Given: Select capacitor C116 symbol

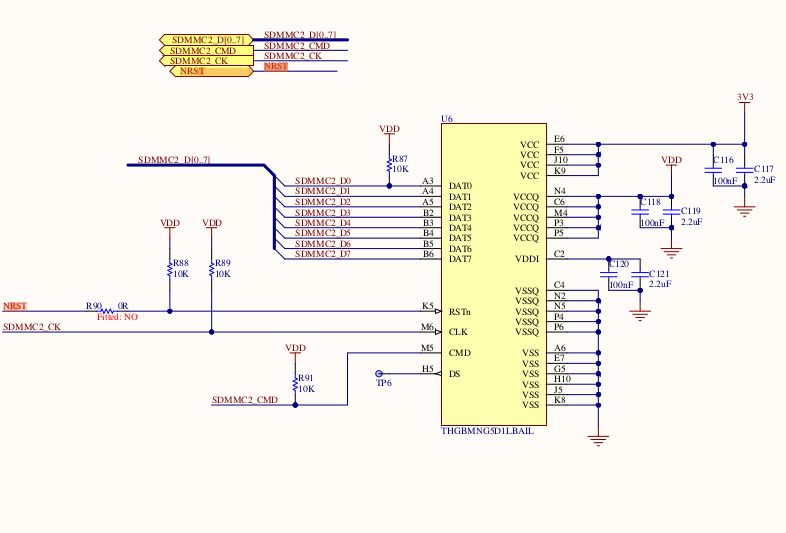Looking at the screenshot, I should pyautogui.click(x=713, y=170).
